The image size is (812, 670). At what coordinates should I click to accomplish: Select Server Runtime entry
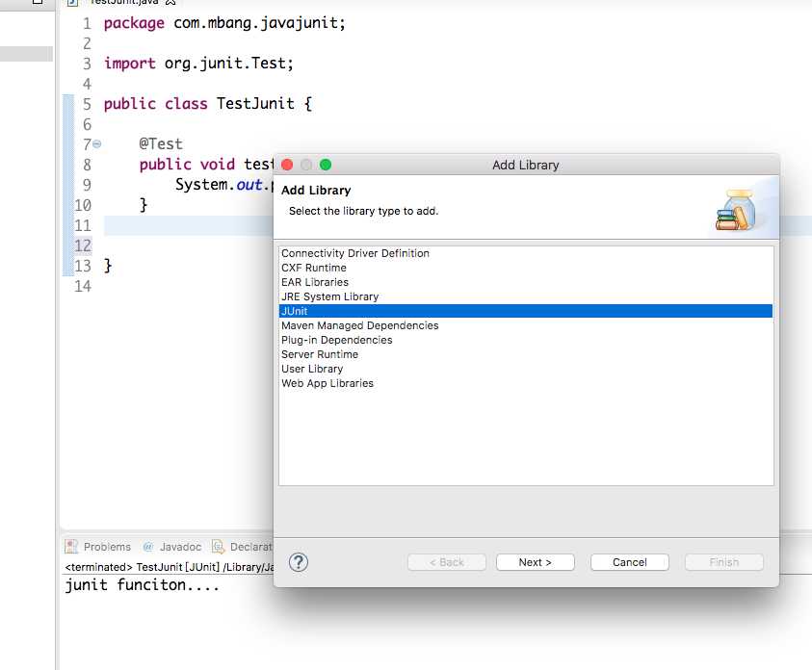coord(526,354)
